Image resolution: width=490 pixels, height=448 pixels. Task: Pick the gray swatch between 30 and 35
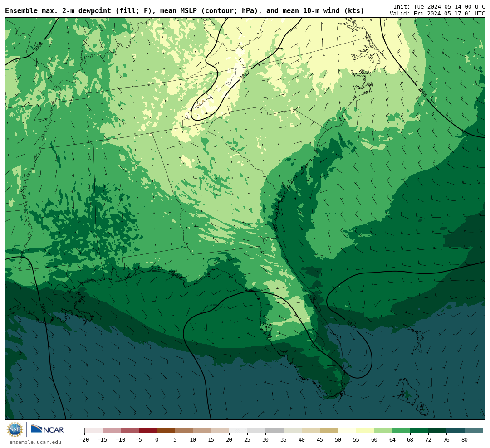[274, 431]
